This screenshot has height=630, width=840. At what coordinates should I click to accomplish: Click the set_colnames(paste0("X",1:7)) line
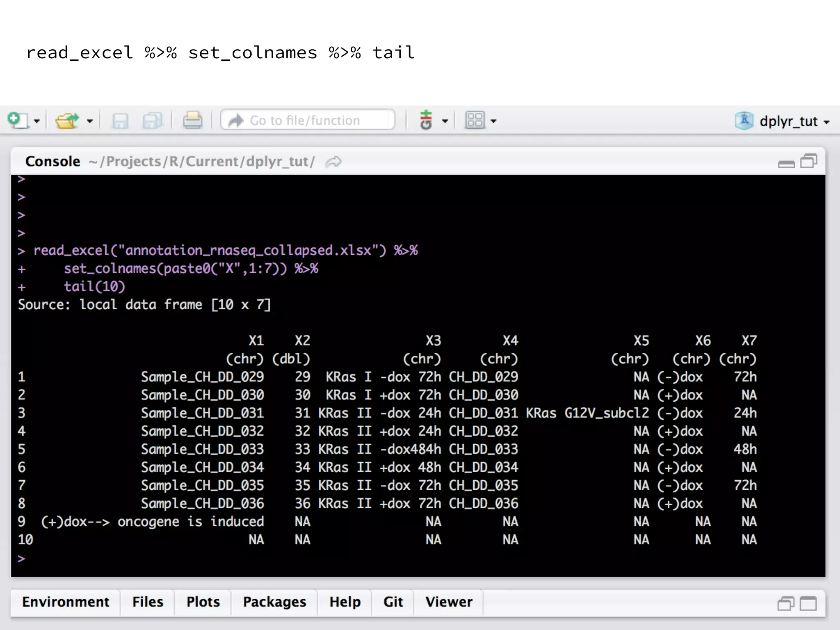pyautogui.click(x=191, y=269)
